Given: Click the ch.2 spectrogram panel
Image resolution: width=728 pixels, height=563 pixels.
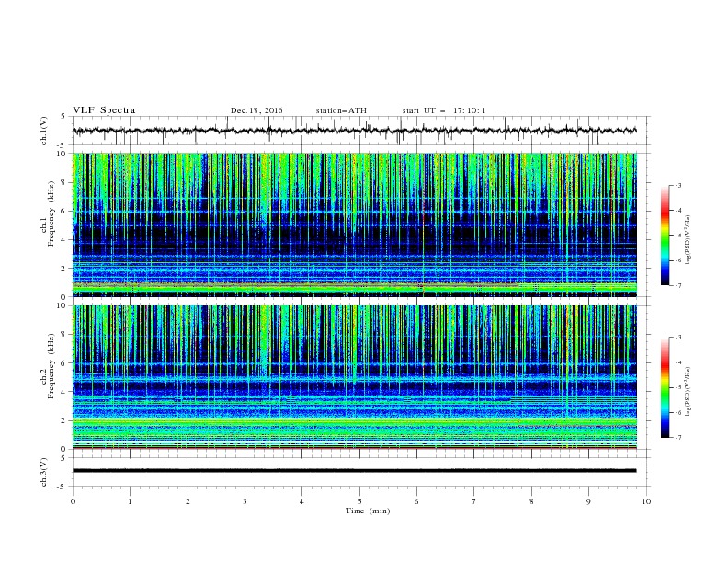Looking at the screenshot, I should coord(354,377).
